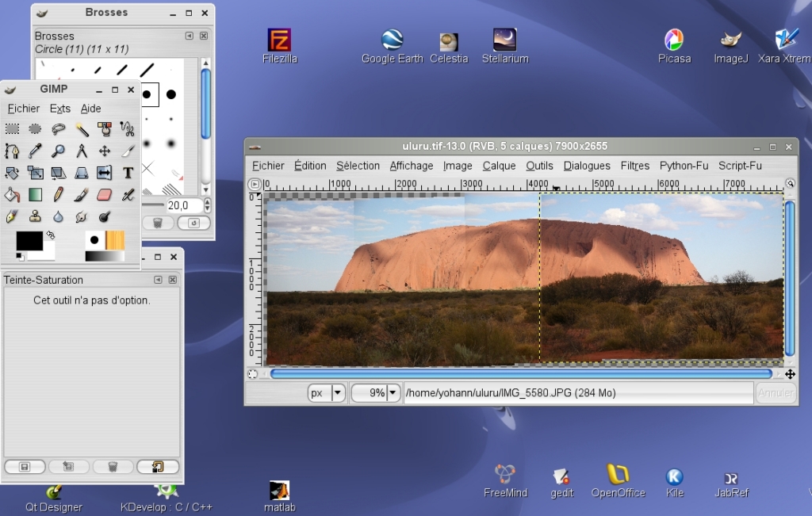This screenshot has width=812, height=516.
Task: Click the black foreground color swatch
Action: coord(29,241)
